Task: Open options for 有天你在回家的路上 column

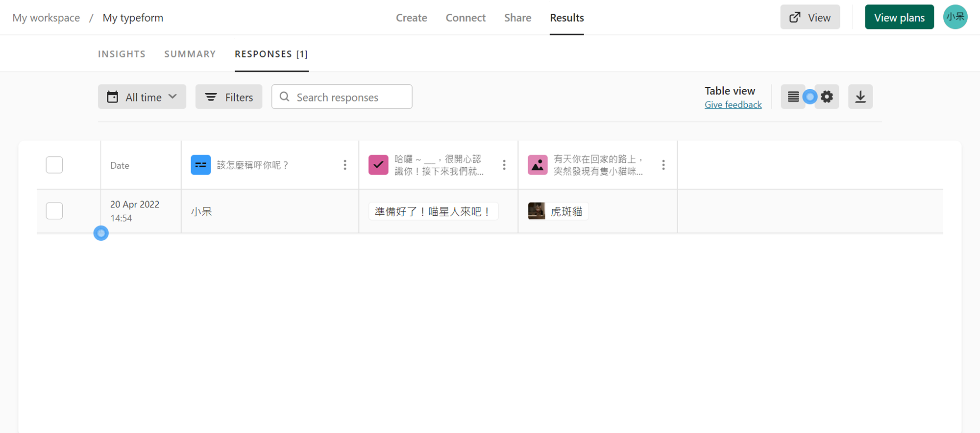Action: point(663,165)
